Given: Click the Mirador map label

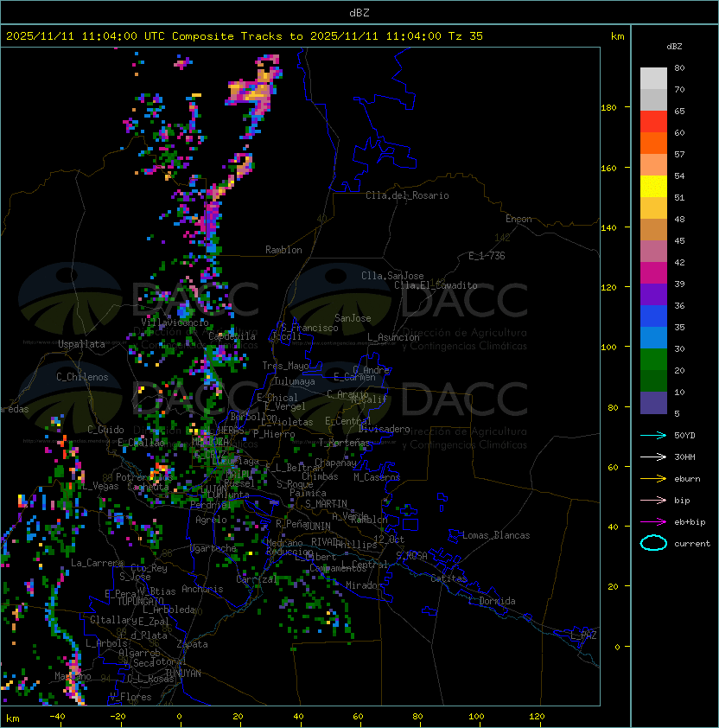Looking at the screenshot, I should 365,585.
